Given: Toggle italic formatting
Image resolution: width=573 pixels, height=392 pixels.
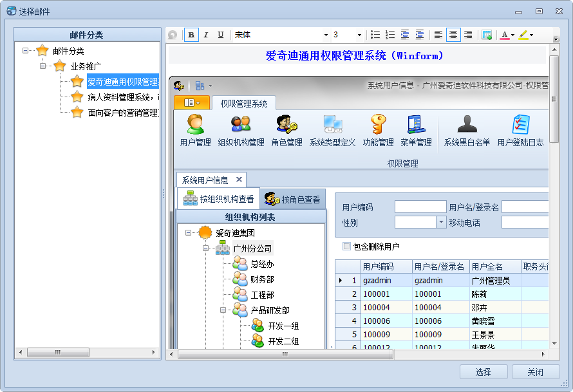Looking at the screenshot, I should [x=206, y=35].
